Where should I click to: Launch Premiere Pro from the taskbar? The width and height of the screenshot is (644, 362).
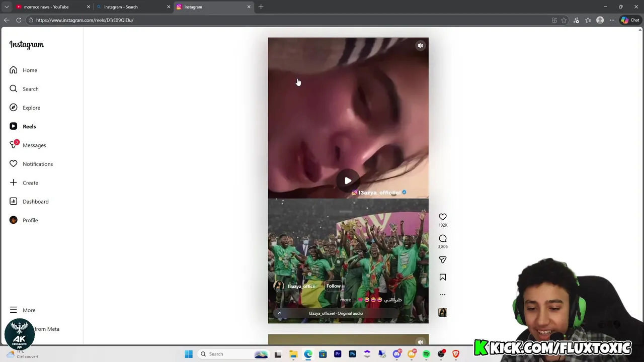(338, 354)
